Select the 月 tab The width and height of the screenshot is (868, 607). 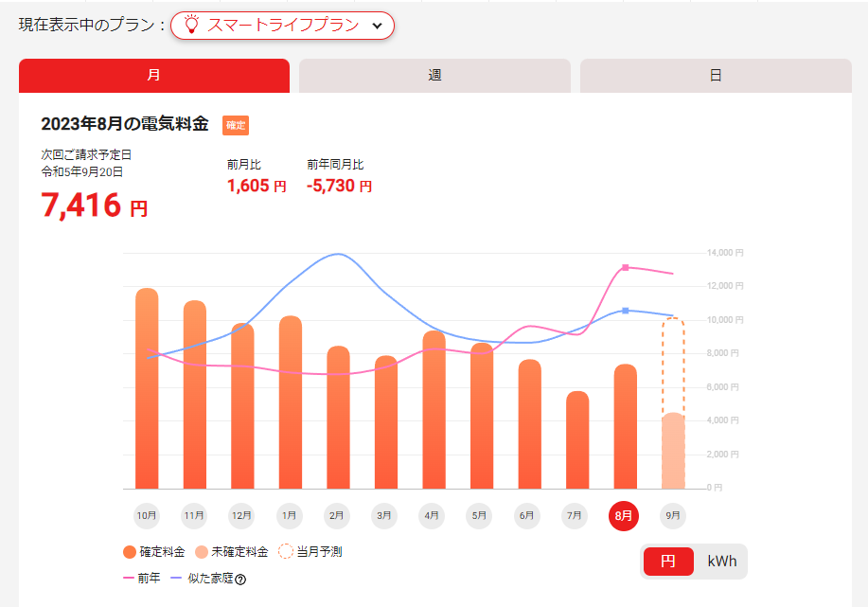point(153,76)
